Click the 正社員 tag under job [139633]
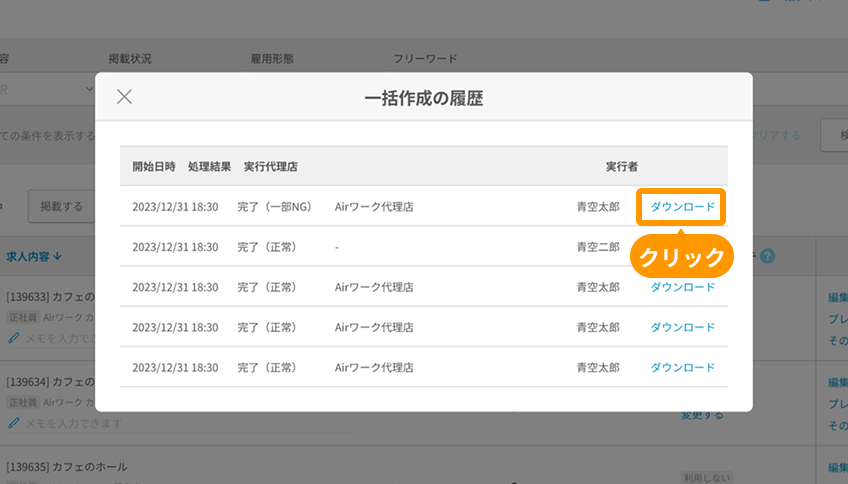This screenshot has height=484, width=848. tap(22, 317)
